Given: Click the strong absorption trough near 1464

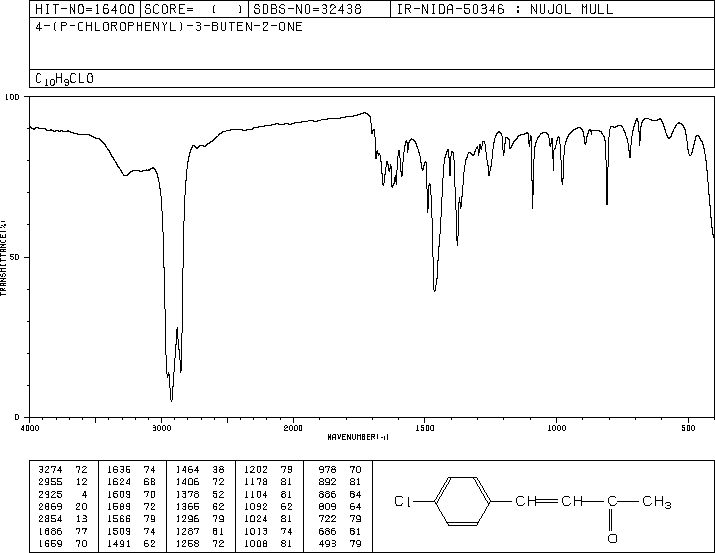Looking at the screenshot, I should point(435,290).
